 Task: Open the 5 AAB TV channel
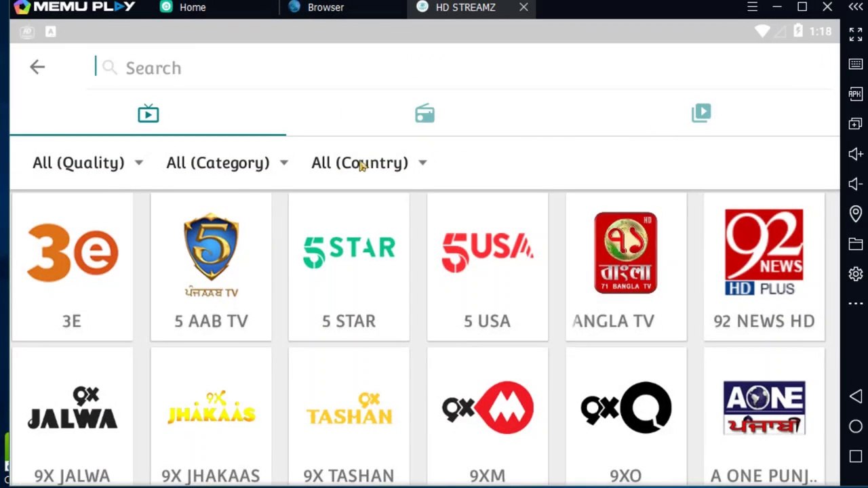211,266
